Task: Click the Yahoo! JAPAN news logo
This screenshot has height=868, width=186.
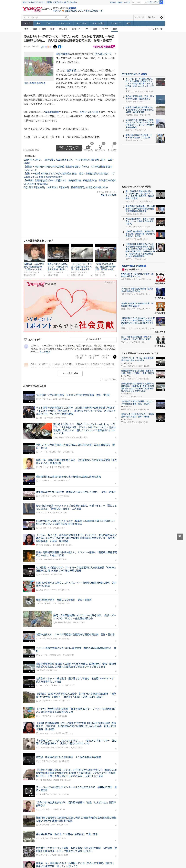Action: pyautogui.click(x=37, y=9)
